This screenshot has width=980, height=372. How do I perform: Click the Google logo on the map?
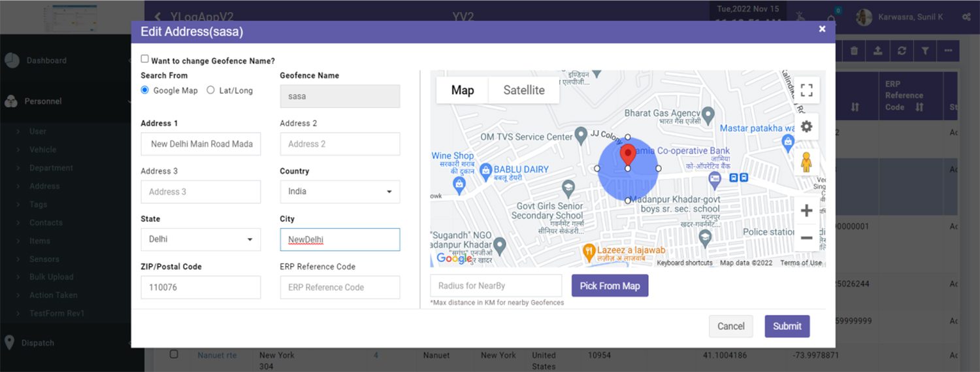pos(455,258)
